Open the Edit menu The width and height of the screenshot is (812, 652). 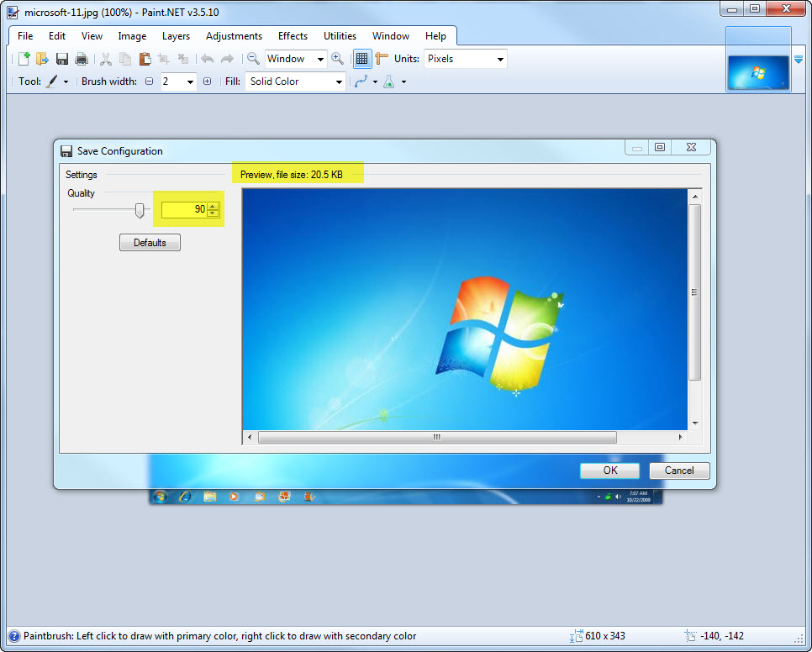point(57,35)
